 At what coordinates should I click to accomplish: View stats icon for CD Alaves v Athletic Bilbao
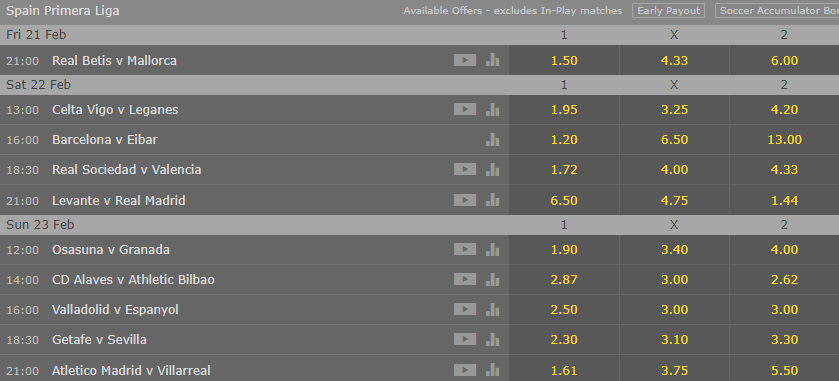492,279
